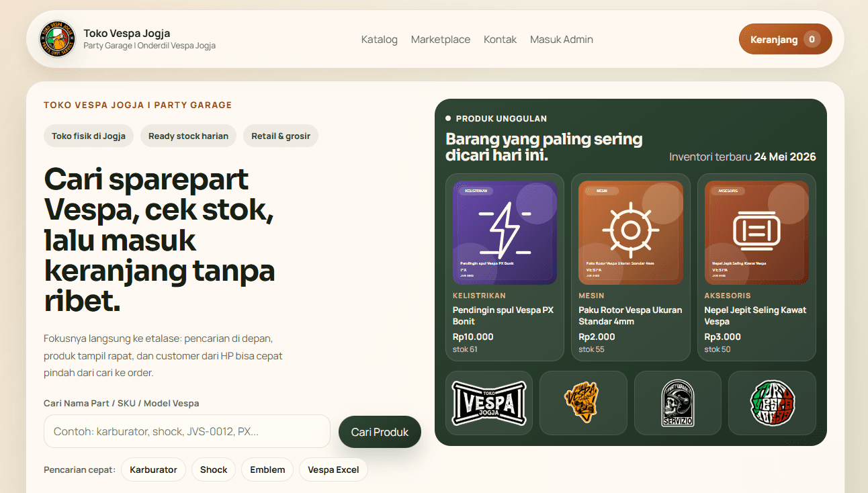Click the orange tiger sticker logo
Image resolution: width=868 pixels, height=493 pixels.
coord(582,402)
